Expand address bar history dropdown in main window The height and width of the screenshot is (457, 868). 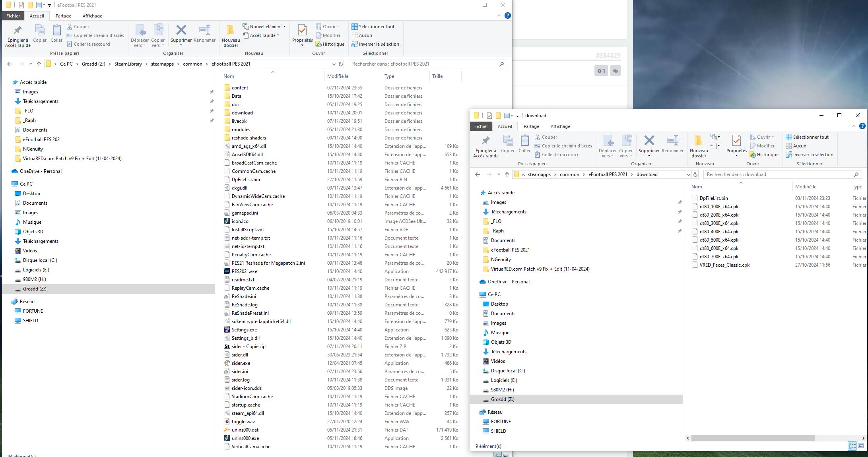[x=333, y=64]
